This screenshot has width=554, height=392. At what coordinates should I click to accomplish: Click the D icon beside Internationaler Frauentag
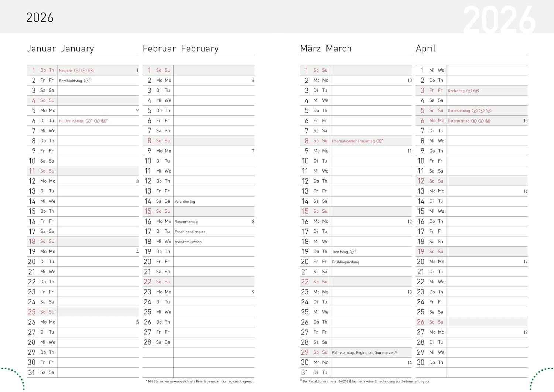pos(379,141)
